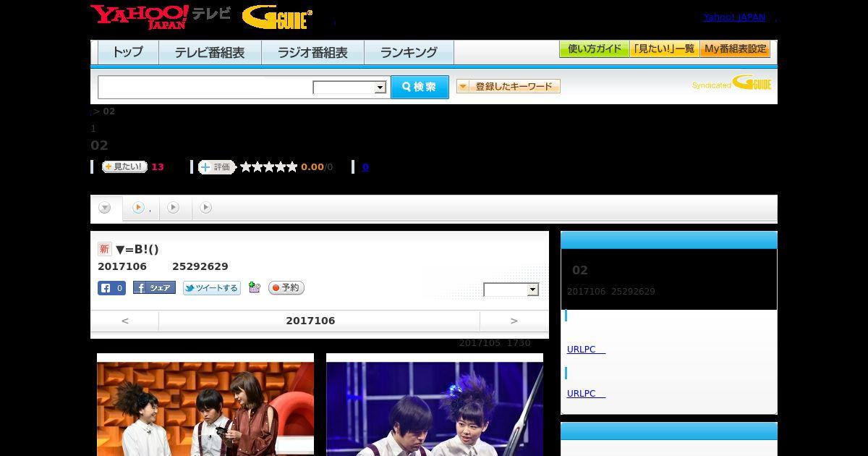This screenshot has width=868, height=456.
Task: Click the 予約 record button
Action: coord(286,288)
